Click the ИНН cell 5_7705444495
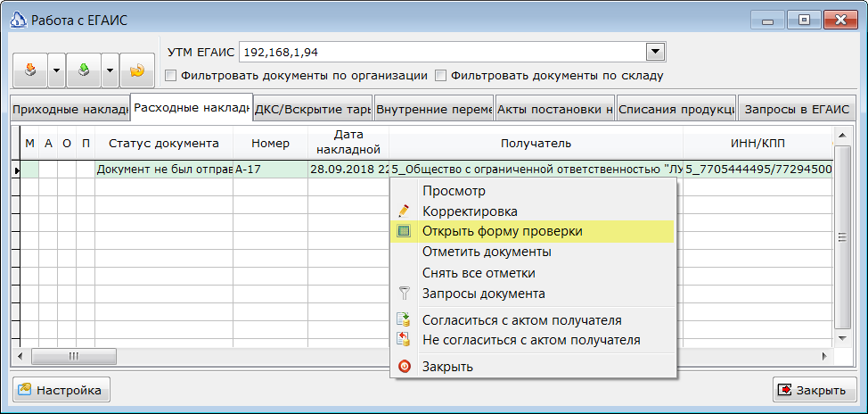This screenshot has height=414, width=868. pos(757,170)
